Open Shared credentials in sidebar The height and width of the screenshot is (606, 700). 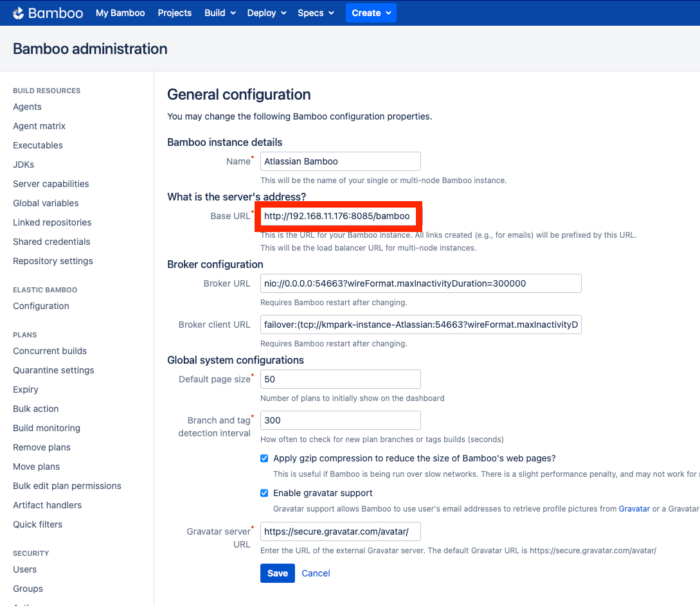pyautogui.click(x=51, y=242)
